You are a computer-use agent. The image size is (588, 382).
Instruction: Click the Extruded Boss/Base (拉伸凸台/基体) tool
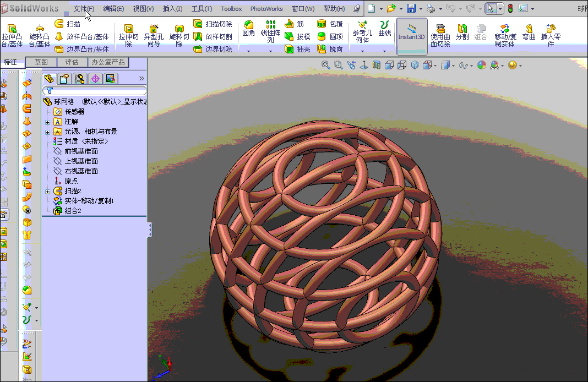[x=12, y=36]
